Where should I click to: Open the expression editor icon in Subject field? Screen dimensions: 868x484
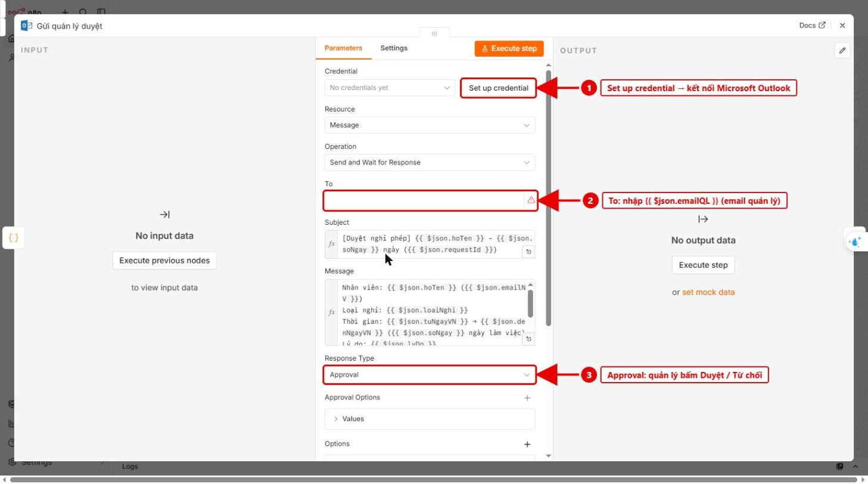click(528, 252)
